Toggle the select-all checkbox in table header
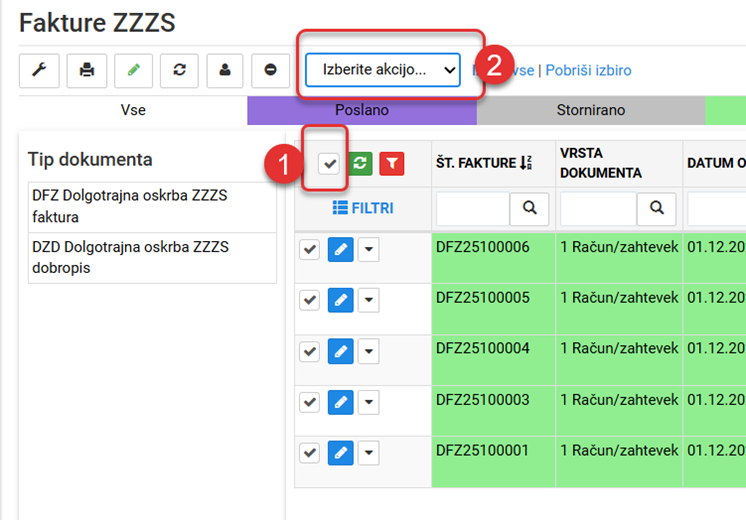 pos(329,164)
